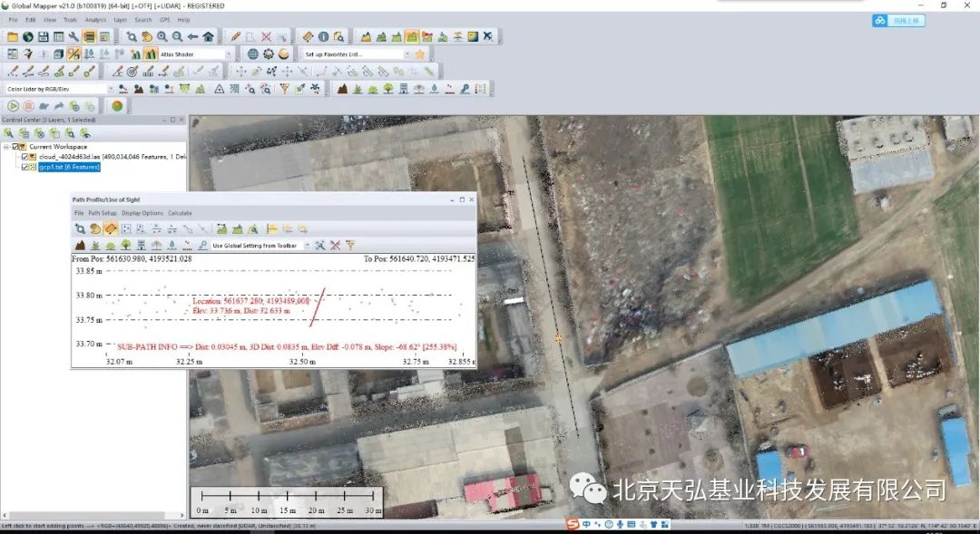Click tree classification icon in Path Profile toolbar

125,246
